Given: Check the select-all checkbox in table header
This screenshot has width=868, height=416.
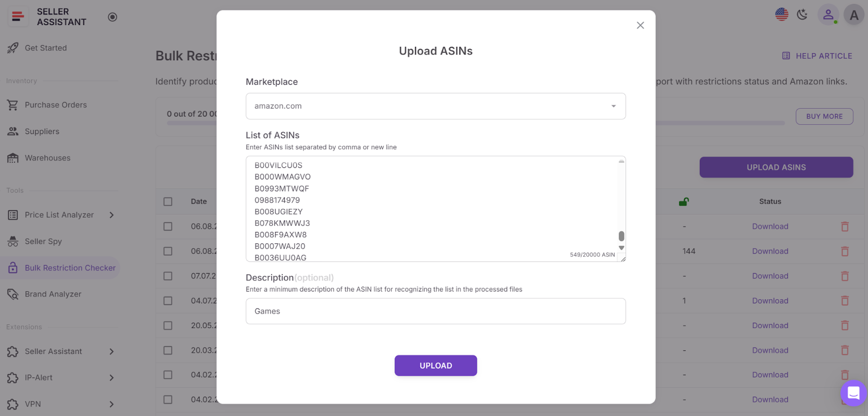Looking at the screenshot, I should coord(168,201).
